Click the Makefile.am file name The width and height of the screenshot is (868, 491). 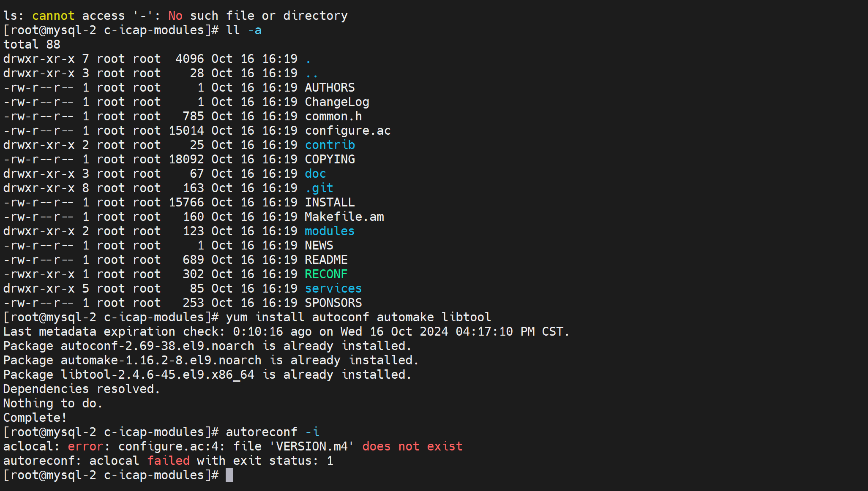344,217
